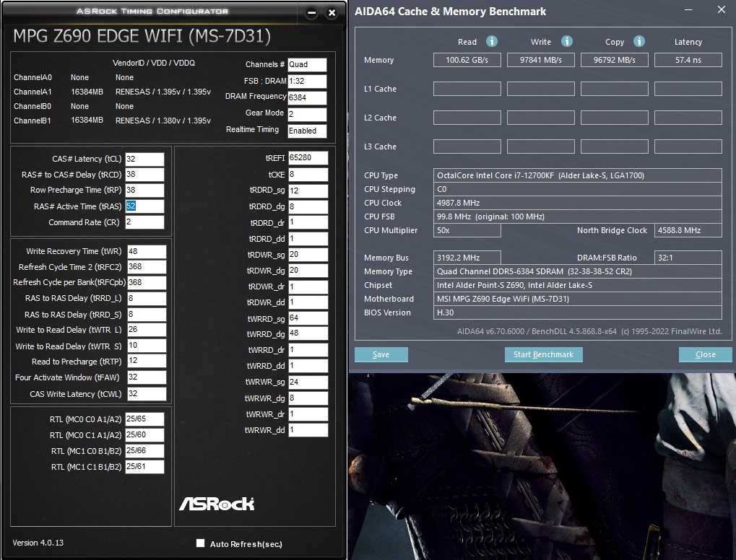Screen dimensions: 736x560
Task: Click the tWTR_S value field
Action: tap(147, 346)
